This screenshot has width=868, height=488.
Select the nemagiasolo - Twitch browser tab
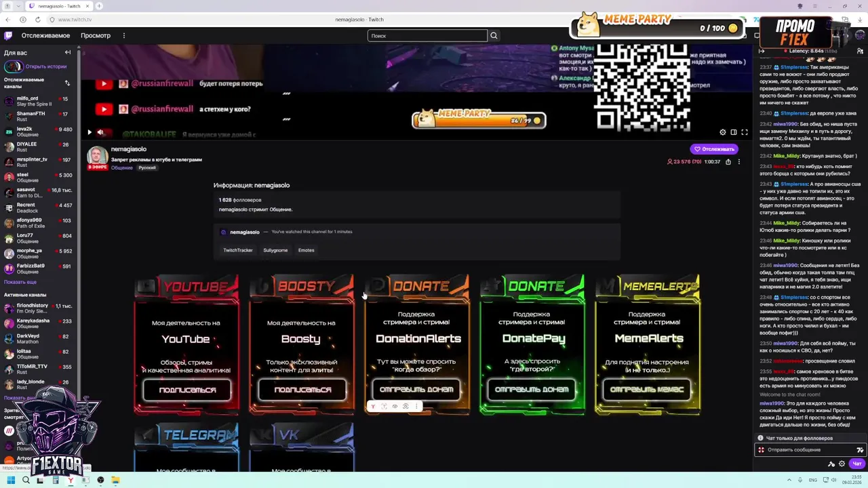point(58,6)
